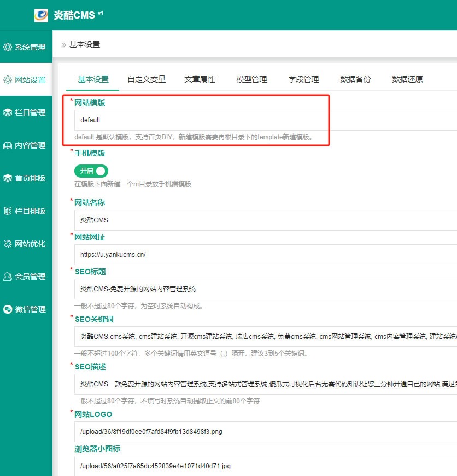Click the 基本设置 breadcrumb title
Viewport: 457px width, 476px height.
tap(85, 45)
